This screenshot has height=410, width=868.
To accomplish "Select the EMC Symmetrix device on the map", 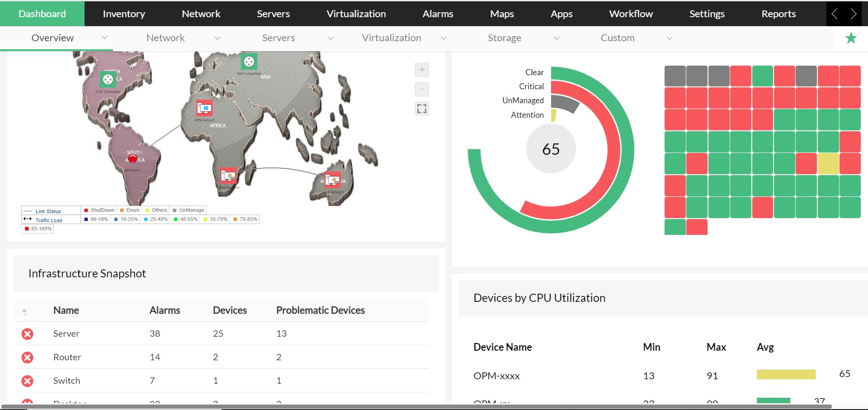I will point(108,80).
